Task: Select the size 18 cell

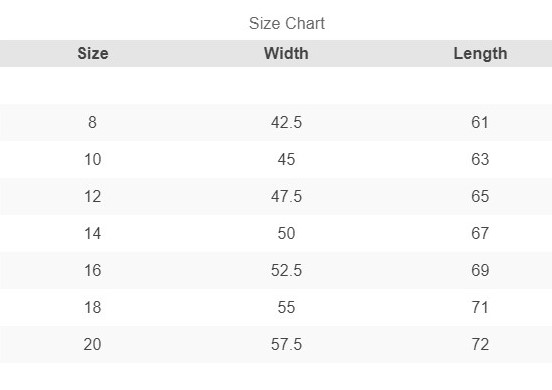Action: click(x=93, y=307)
